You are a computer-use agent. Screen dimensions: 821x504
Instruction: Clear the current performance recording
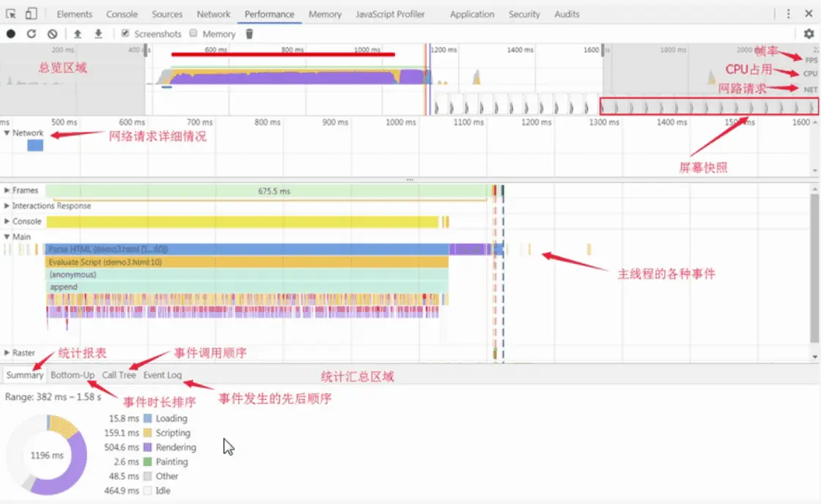(51, 33)
